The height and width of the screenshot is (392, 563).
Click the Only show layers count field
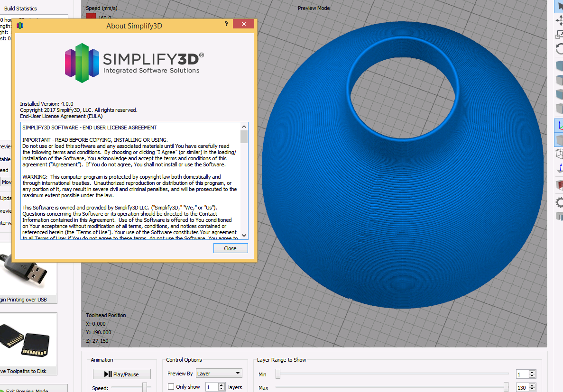pos(212,387)
